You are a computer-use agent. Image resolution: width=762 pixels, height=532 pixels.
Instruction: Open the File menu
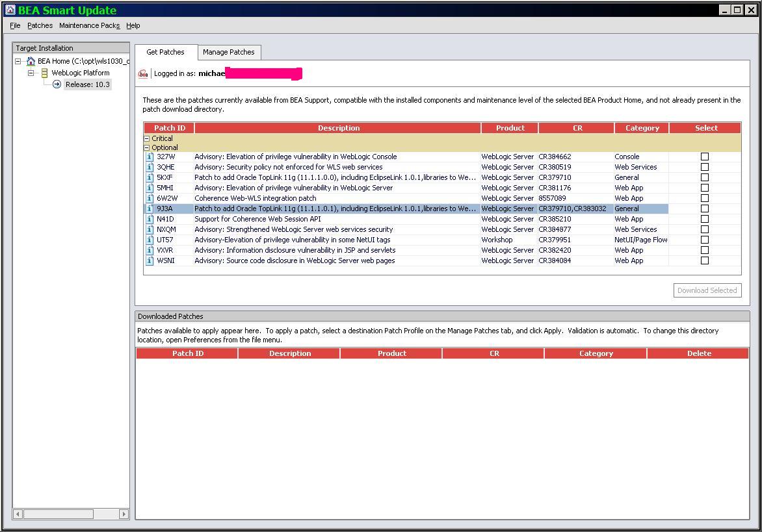(15, 26)
